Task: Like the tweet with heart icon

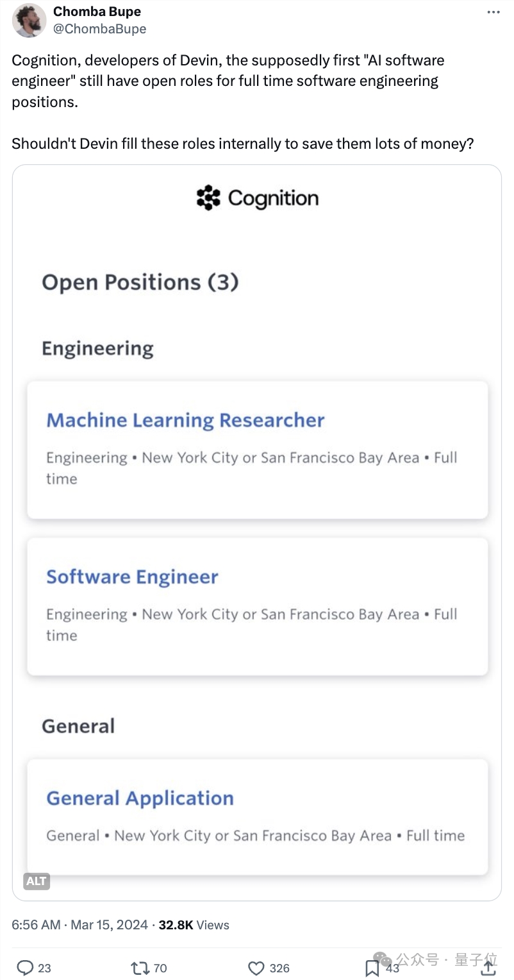Action: (256, 967)
